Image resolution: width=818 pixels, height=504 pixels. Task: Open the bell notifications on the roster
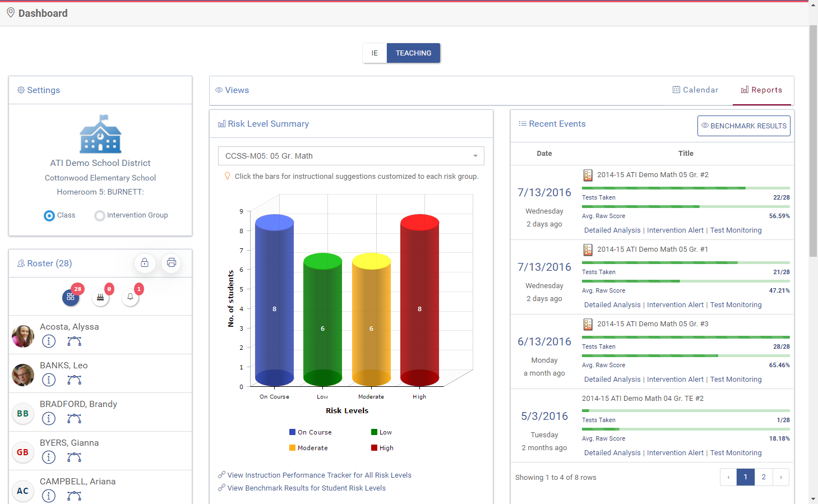coord(130,297)
